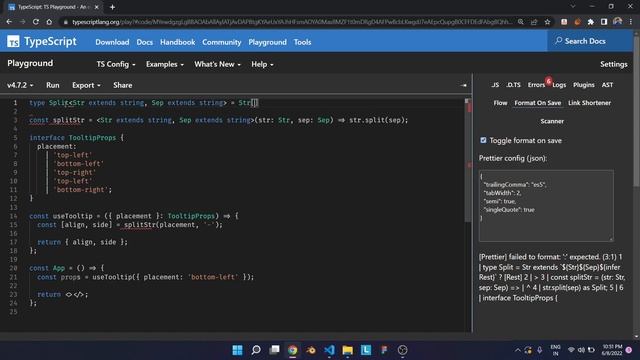This screenshot has height=360, width=640.
Task: Click the browser address bar URL
Action: tap(291, 22)
